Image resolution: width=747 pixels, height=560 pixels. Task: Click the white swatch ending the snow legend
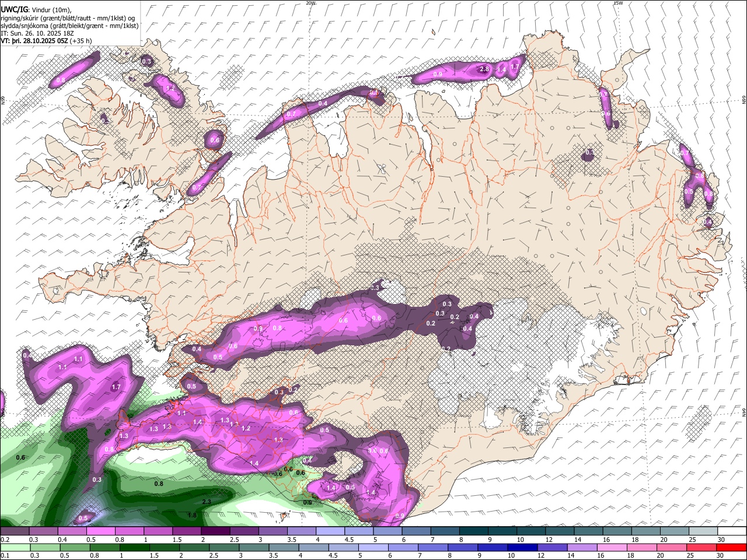[732, 531]
